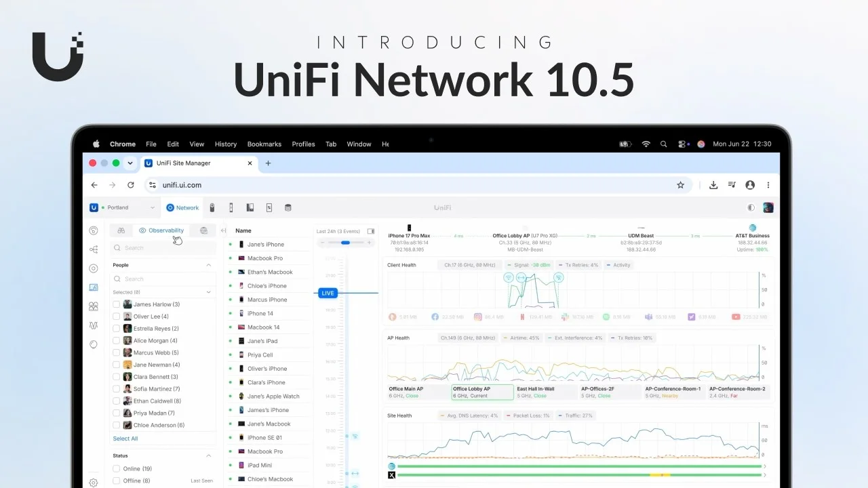
Task: Click the People search field
Action: pyautogui.click(x=163, y=279)
